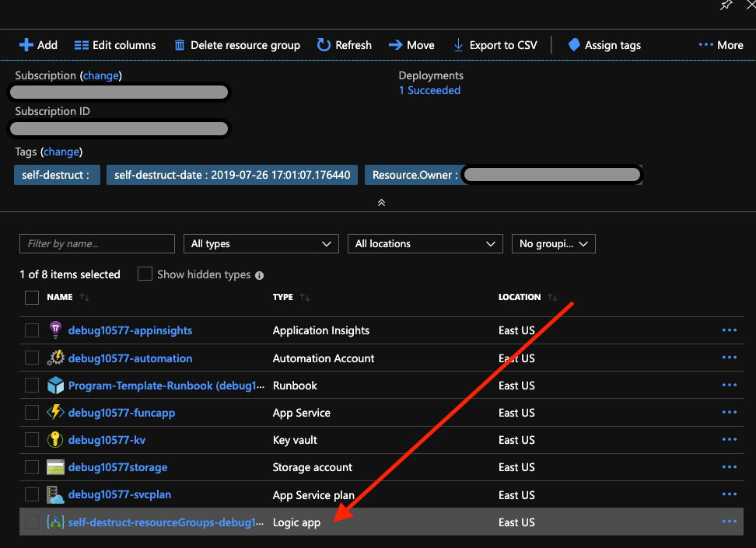
Task: Open the All locations dropdown
Action: coord(425,244)
